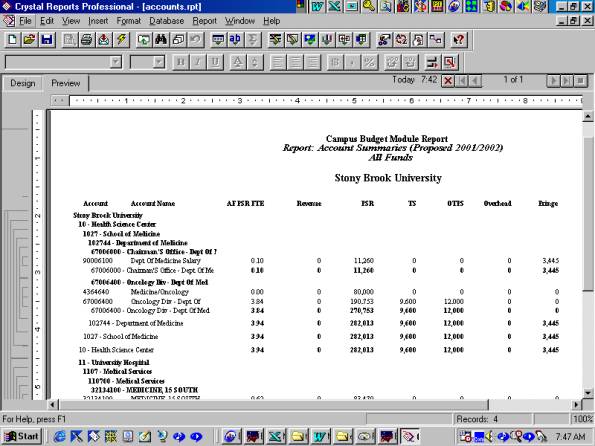
Task: Open the File menu
Action: 25,21
